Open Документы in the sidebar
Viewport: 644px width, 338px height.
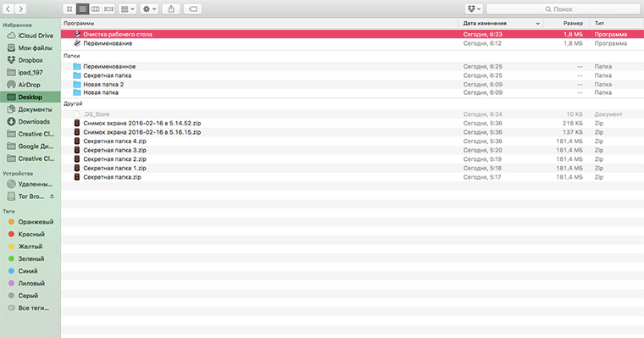pyautogui.click(x=31, y=109)
